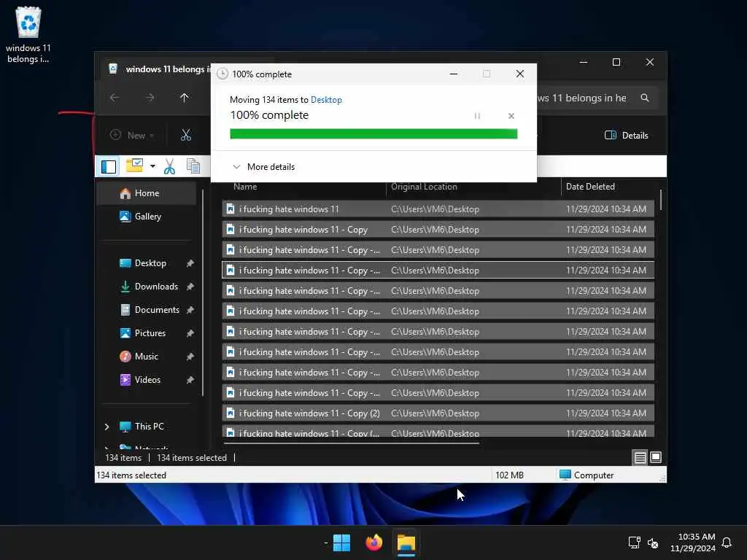Select 'i fucking hate windows 11 - Copy (2)'
747x560 pixels.
[x=438, y=413]
